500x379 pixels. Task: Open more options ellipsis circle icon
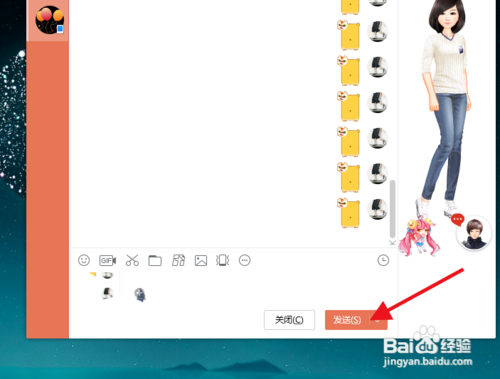point(245,260)
